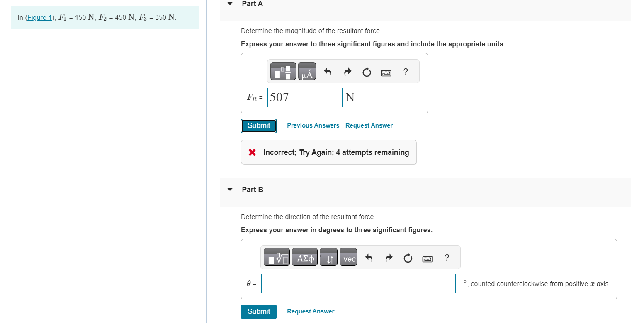Redo the entry in Part B
The image size is (644, 323).
click(x=389, y=258)
